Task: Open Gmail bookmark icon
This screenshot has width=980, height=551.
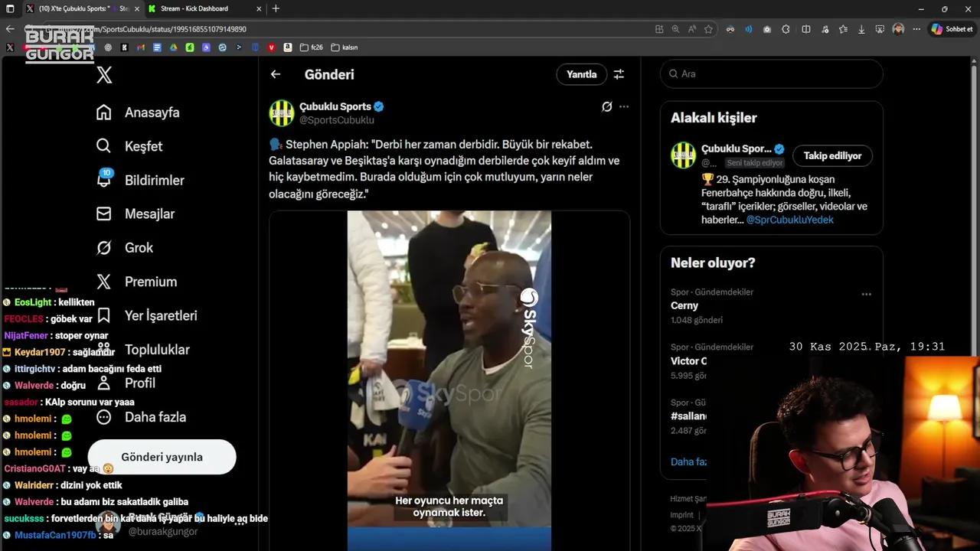Action: [x=141, y=47]
